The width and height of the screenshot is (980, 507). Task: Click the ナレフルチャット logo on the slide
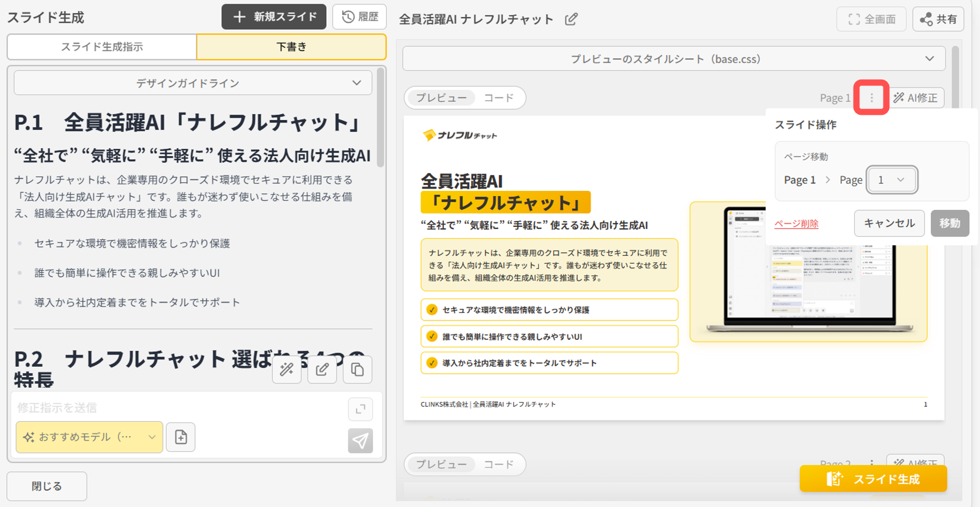pyautogui.click(x=460, y=135)
